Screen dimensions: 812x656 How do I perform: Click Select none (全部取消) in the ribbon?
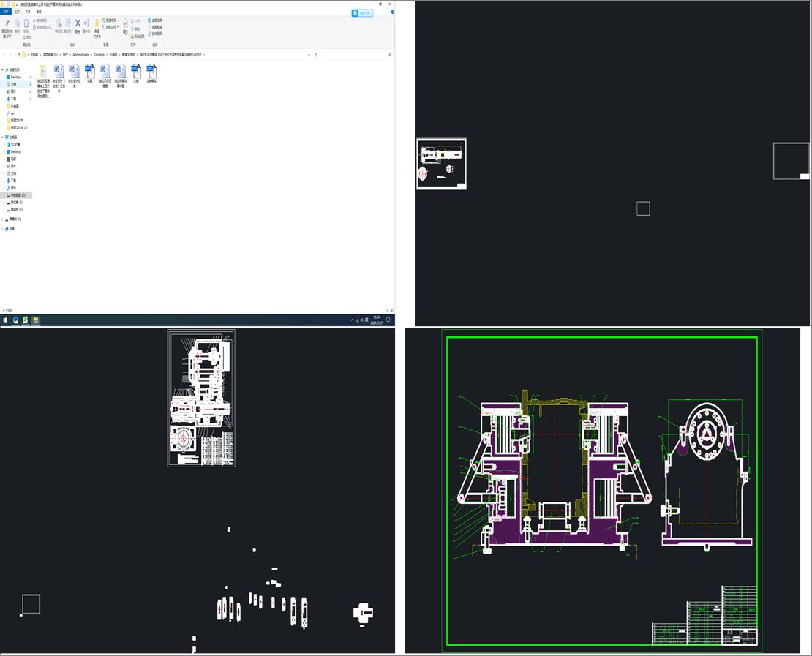(155, 27)
